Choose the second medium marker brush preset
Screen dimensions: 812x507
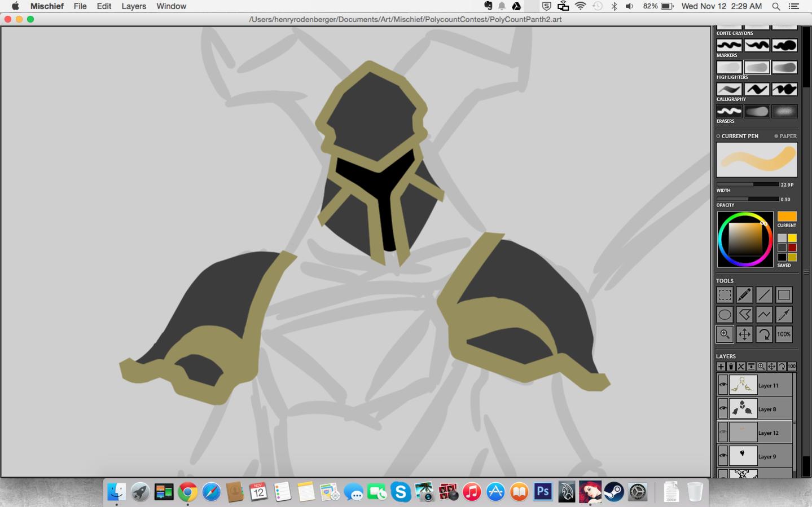pyautogui.click(x=757, y=45)
